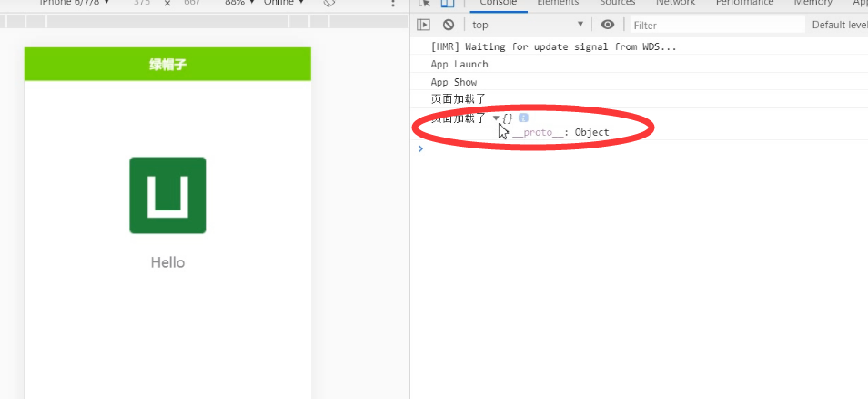Open the Network tab
The height and width of the screenshot is (399, 868).
tap(675, 4)
